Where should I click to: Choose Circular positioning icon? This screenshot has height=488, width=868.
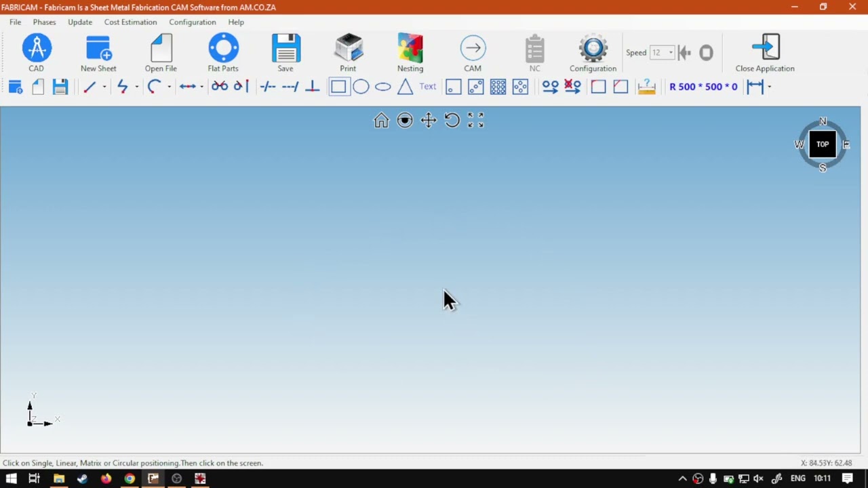[x=520, y=87]
